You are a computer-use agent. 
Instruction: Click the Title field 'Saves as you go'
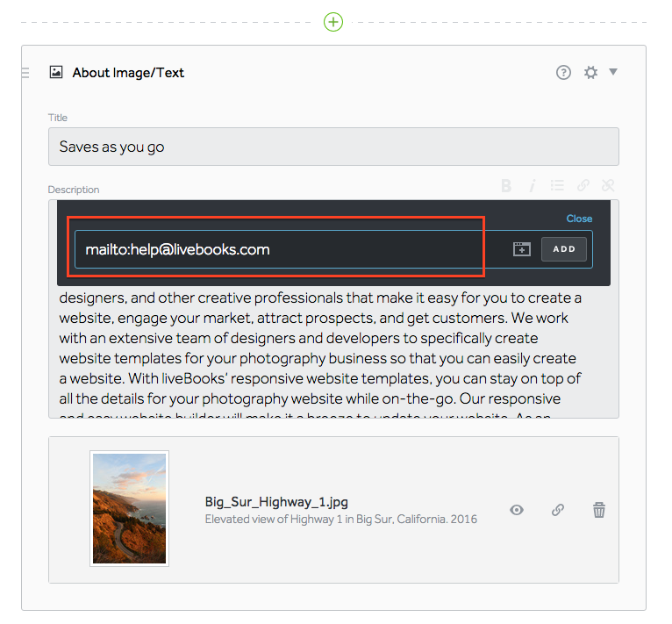333,147
